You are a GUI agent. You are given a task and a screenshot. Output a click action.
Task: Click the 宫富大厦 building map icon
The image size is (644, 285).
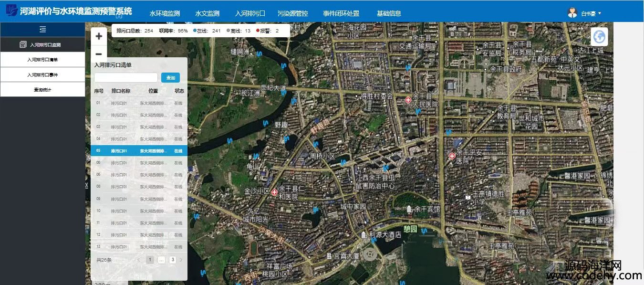tap(329, 256)
